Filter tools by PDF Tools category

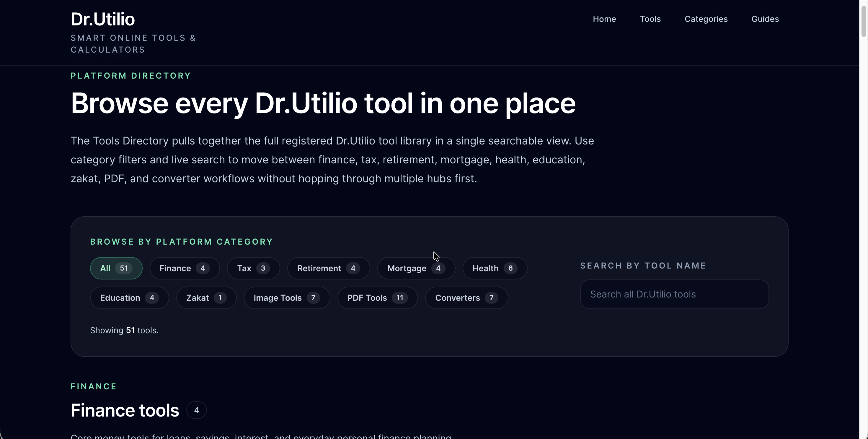[377, 298]
